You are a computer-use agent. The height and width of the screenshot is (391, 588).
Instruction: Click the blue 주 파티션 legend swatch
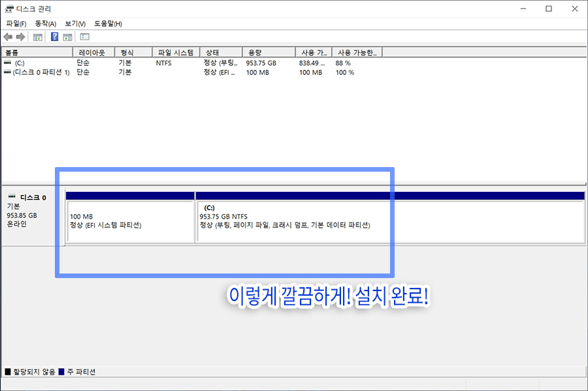(61, 371)
